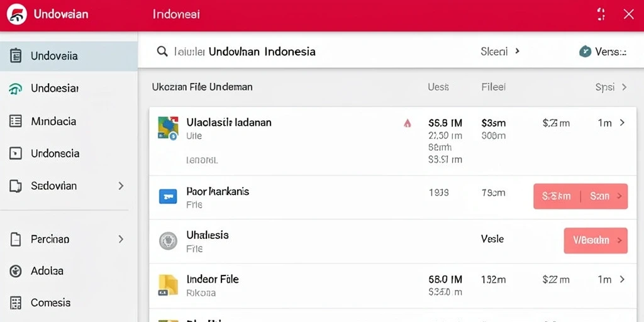Click the red button in Paor Irankanis row
Image resolution: width=644 pixels, height=322 pixels.
[x=580, y=196]
